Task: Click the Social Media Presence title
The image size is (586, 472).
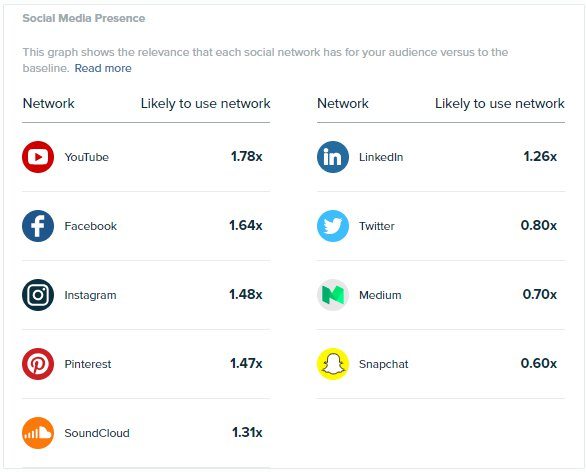Action: (x=84, y=18)
